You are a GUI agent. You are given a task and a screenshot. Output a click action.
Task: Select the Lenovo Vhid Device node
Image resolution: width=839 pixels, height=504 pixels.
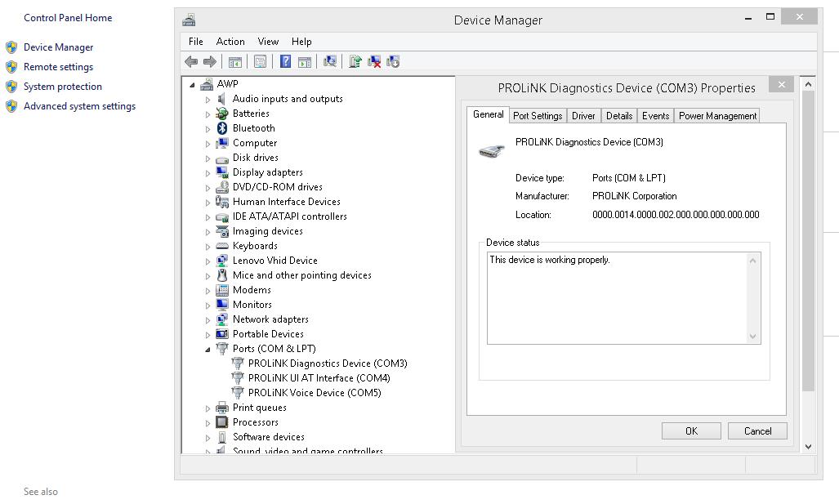click(x=275, y=261)
